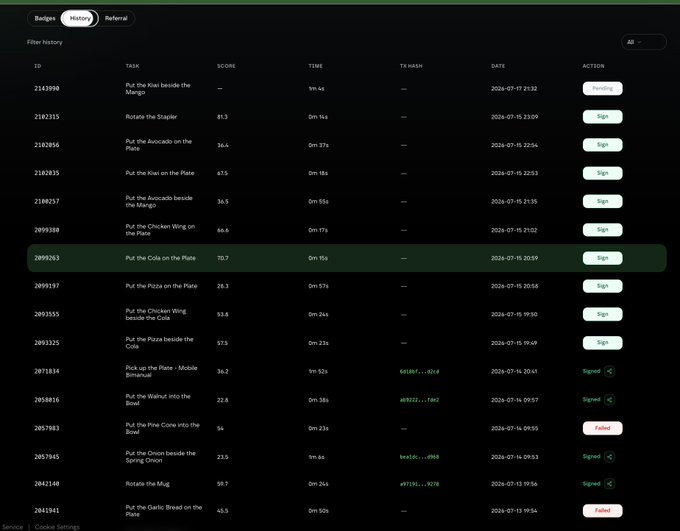The image size is (680, 531).
Task: Open tx hash a97191...9278
Action: (419, 484)
